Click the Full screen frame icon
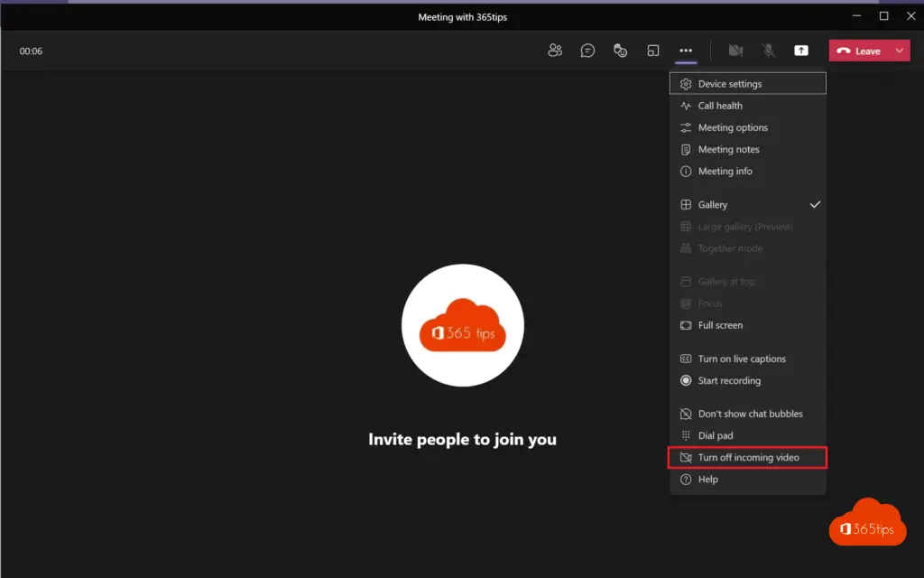The image size is (924, 578). point(686,325)
